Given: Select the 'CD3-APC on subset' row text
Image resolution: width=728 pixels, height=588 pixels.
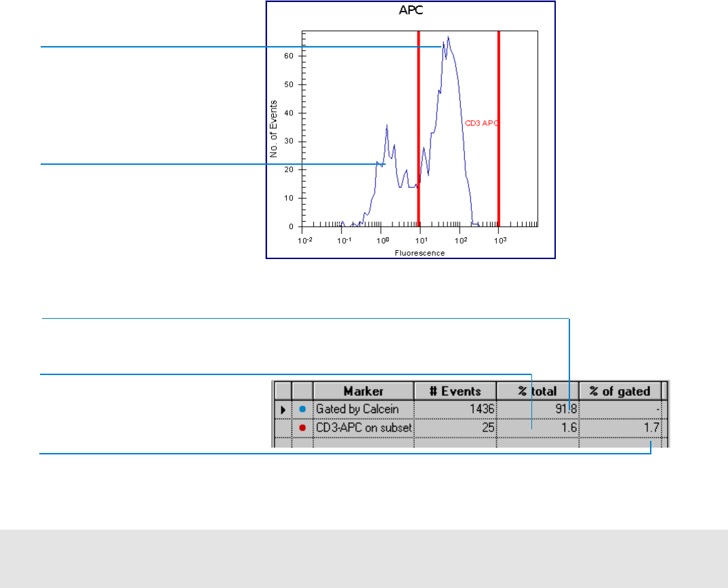Looking at the screenshot, I should coord(363,427).
